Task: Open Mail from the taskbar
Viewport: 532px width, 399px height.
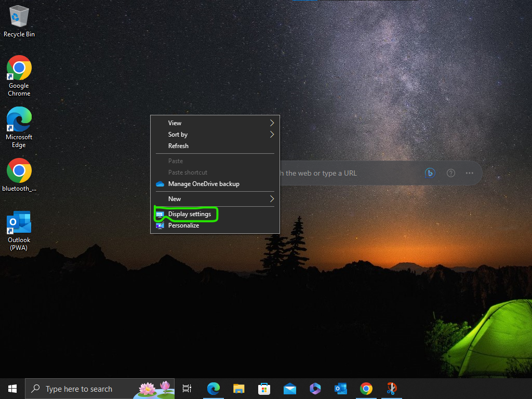Action: 289,388
